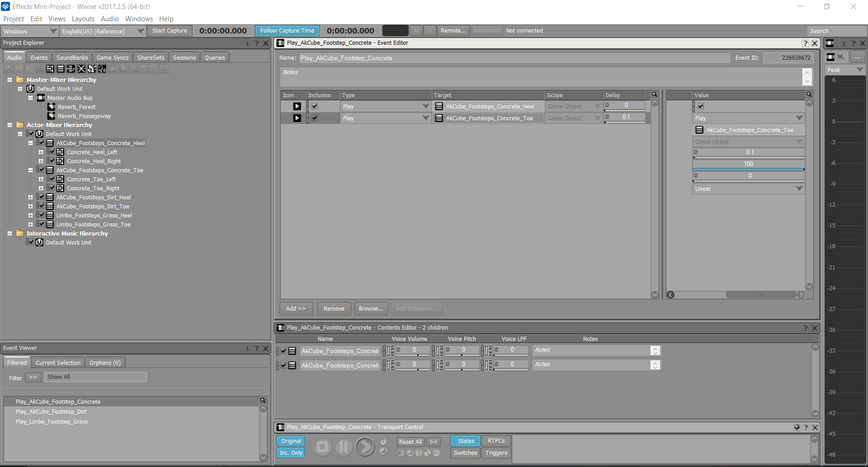Expand the AkCube_Footsteps_Dirt_Toe tree node
Image resolution: width=868 pixels, height=467 pixels.
[30, 206]
